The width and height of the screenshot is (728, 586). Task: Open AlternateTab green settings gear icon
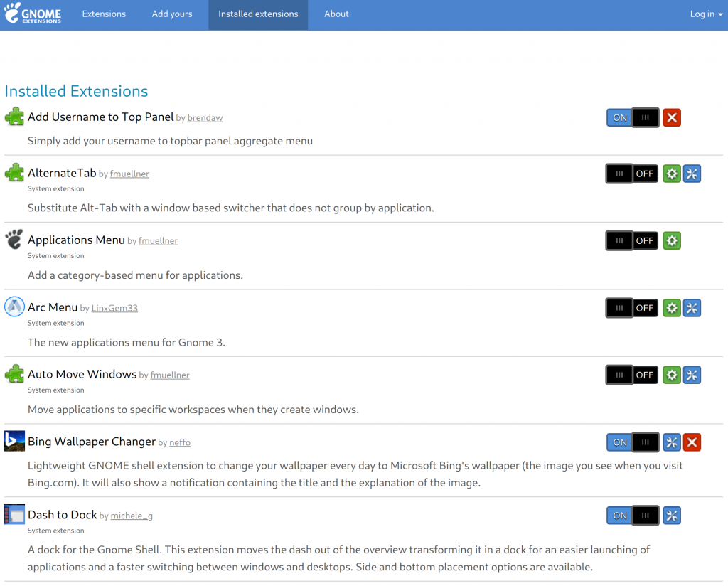[x=672, y=174]
